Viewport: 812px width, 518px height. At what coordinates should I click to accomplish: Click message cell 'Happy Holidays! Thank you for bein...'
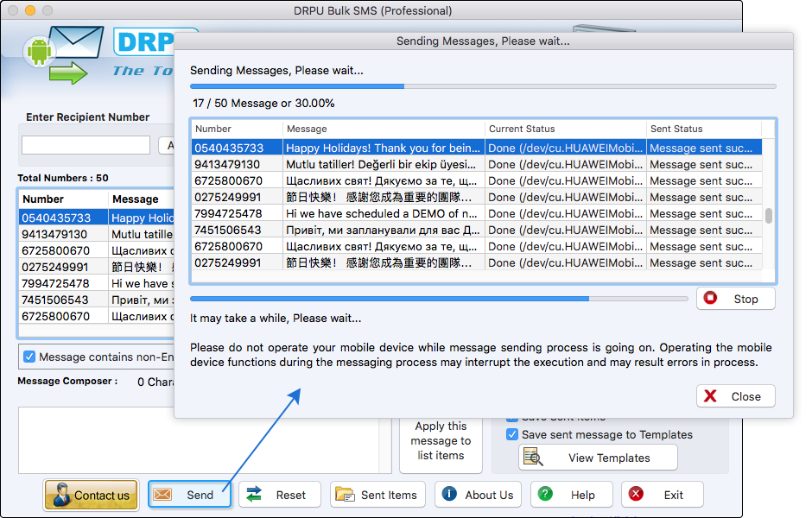click(384, 148)
